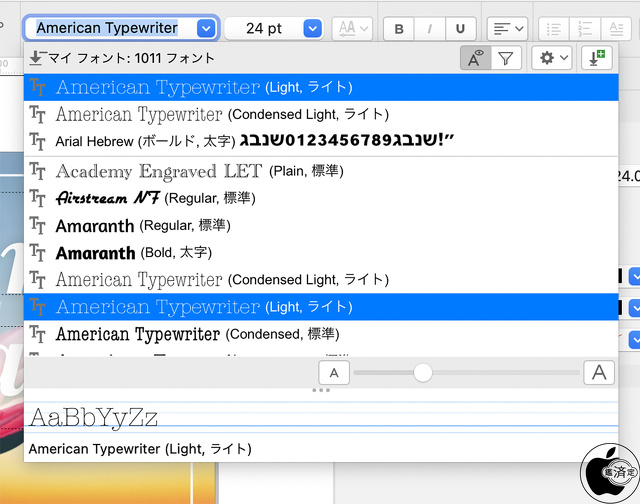Click the font filter funnel icon
The height and width of the screenshot is (504, 640).
506,58
